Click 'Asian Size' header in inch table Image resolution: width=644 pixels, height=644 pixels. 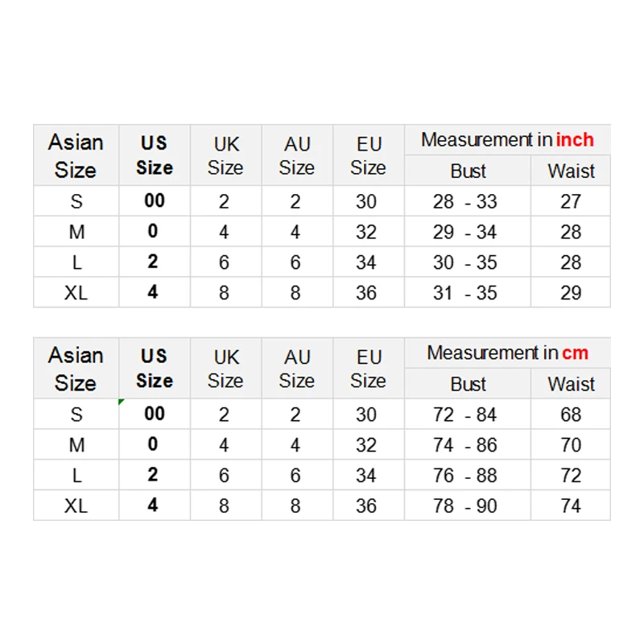pos(76,156)
